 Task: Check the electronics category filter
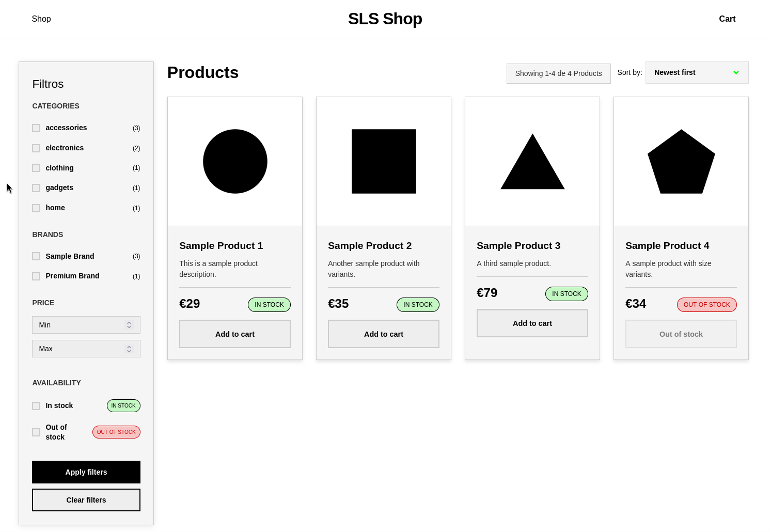pos(36,148)
